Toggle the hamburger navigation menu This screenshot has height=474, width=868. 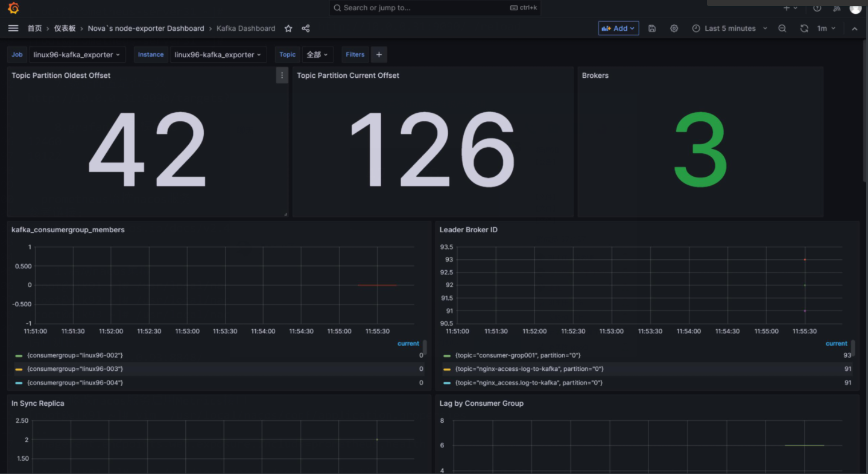point(13,28)
